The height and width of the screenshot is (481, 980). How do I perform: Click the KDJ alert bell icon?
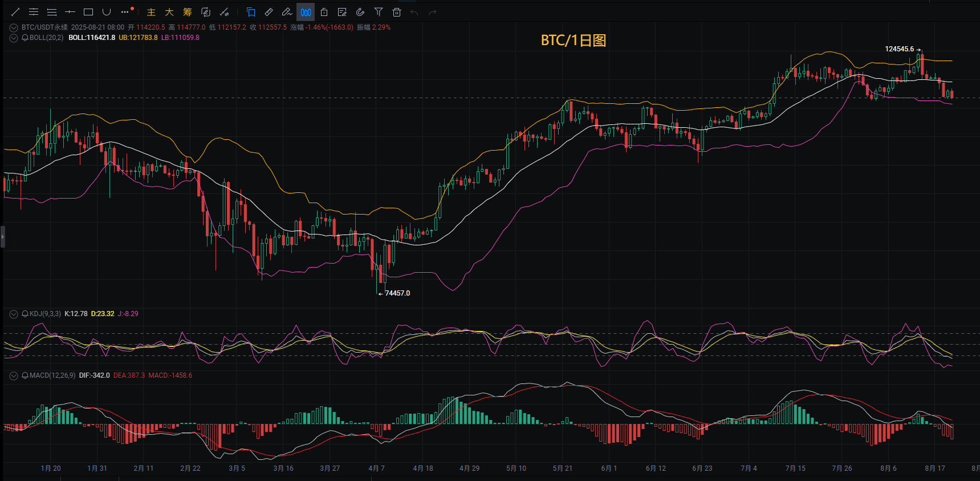(x=25, y=314)
